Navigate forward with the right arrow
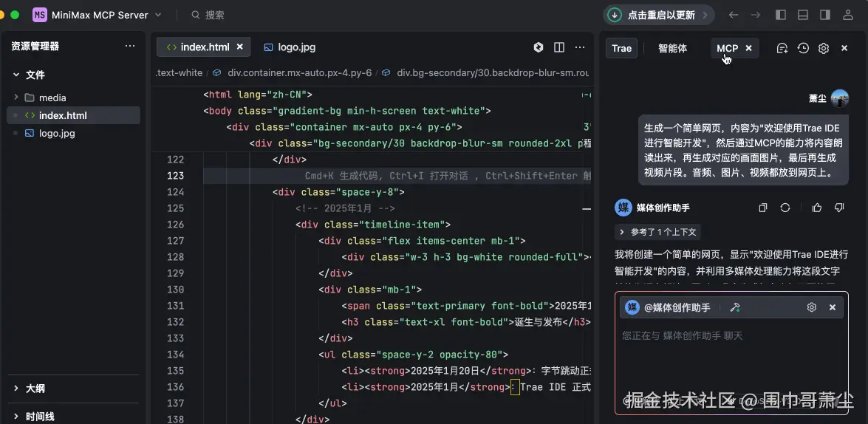Screen dimensions: 868x424 [x=756, y=15]
